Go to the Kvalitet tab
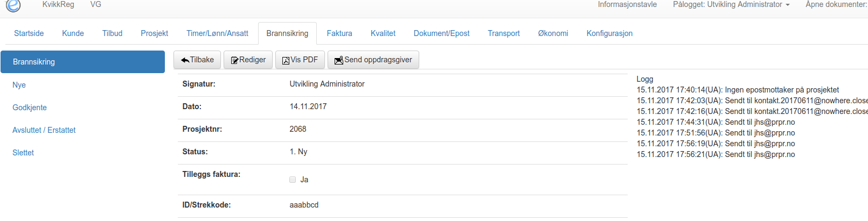 pos(383,33)
